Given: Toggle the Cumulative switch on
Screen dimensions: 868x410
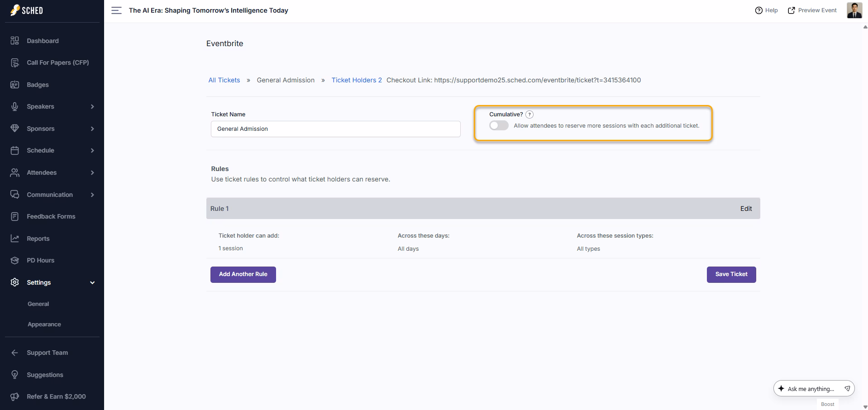Looking at the screenshot, I should pos(499,125).
